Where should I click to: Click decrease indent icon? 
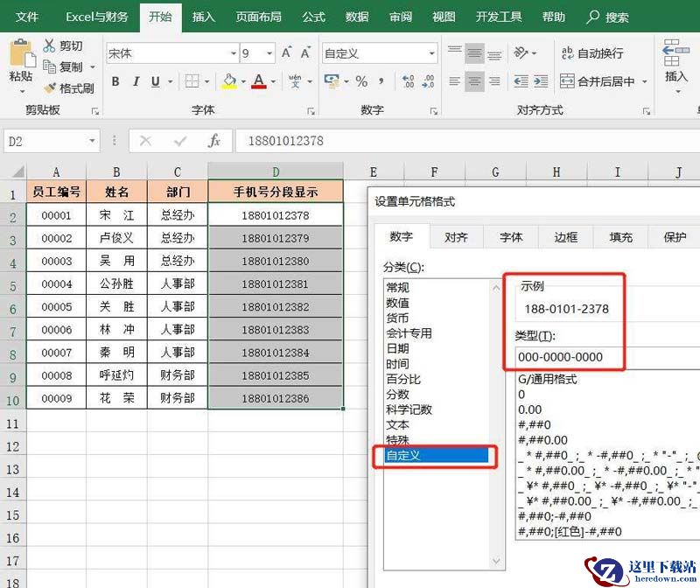[x=521, y=81]
